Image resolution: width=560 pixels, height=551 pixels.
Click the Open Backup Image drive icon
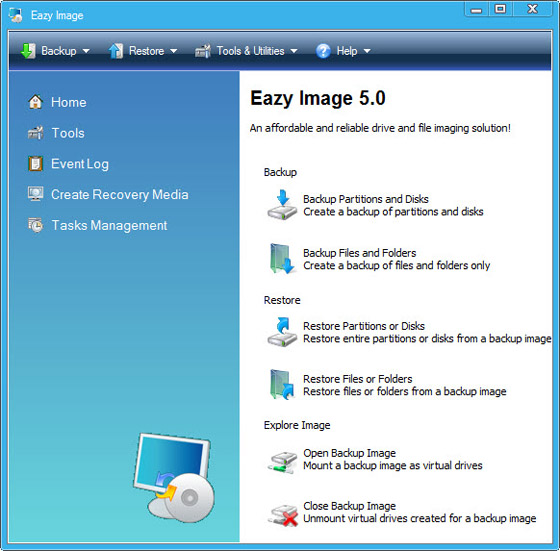point(282,462)
